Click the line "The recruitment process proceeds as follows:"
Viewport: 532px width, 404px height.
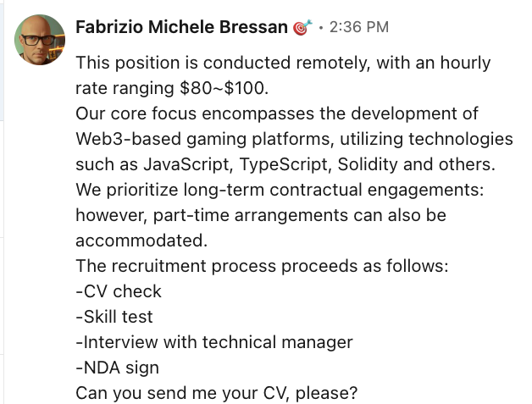click(x=262, y=266)
